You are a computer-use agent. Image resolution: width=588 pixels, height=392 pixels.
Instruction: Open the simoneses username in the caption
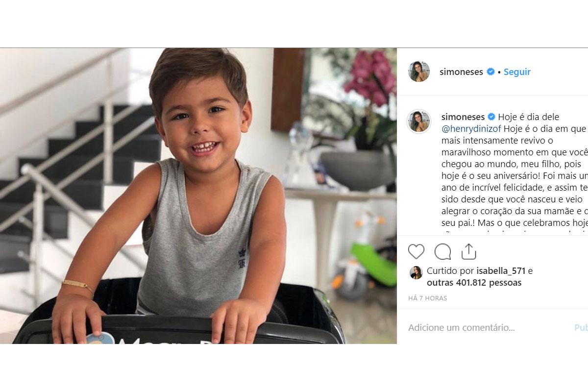click(x=463, y=117)
